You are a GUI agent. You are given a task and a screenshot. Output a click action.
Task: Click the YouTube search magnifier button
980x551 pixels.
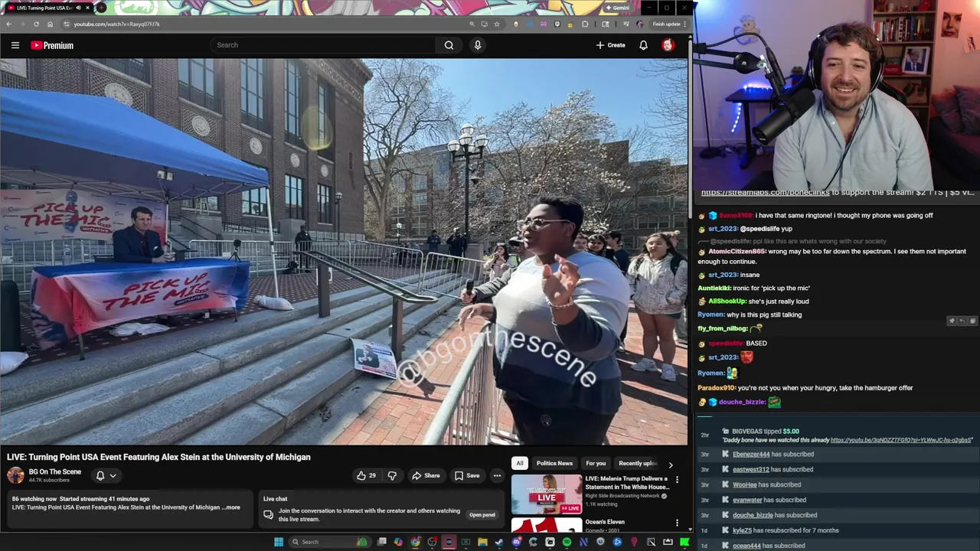tap(449, 45)
